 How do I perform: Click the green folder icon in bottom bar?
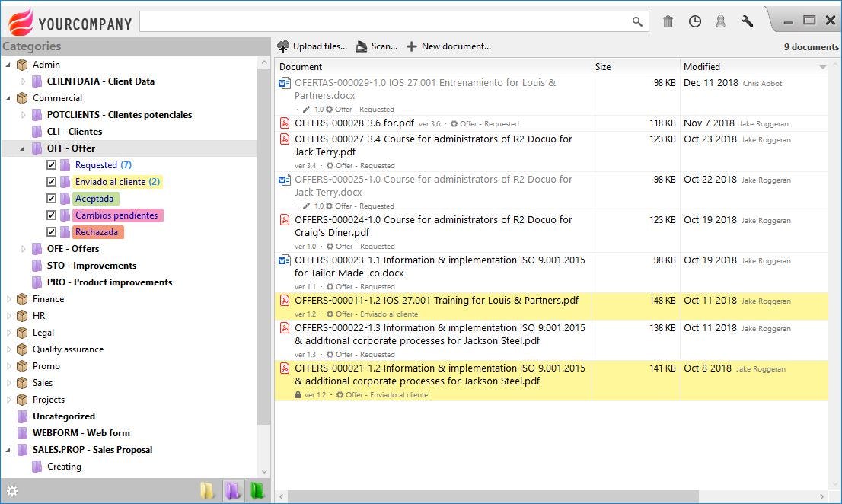pos(257,491)
